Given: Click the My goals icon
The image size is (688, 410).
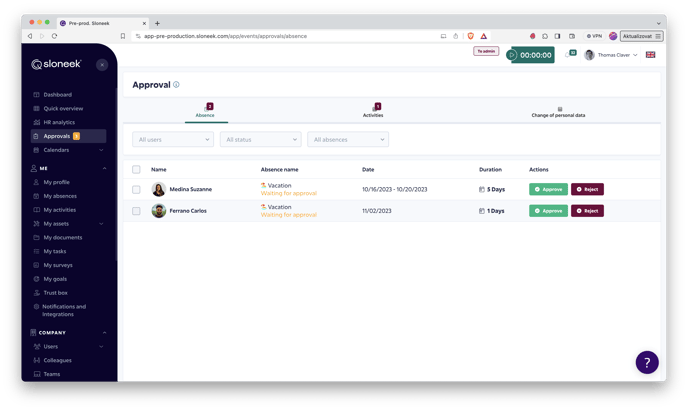Looking at the screenshot, I should 36,279.
